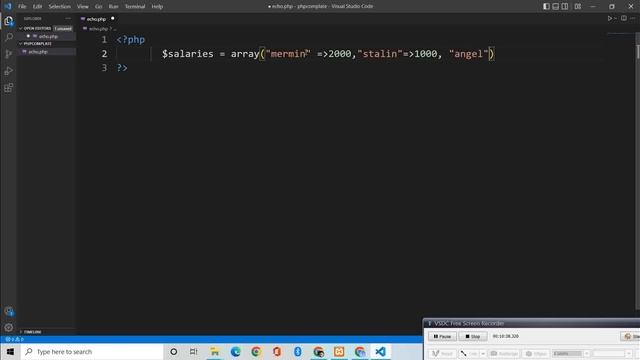Click the VS Code logo in title bar

coord(8,6)
